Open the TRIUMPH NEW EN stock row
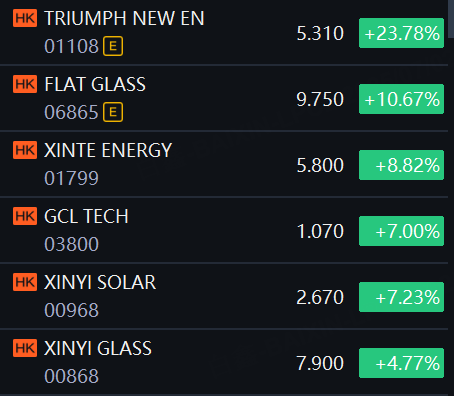 point(224,32)
